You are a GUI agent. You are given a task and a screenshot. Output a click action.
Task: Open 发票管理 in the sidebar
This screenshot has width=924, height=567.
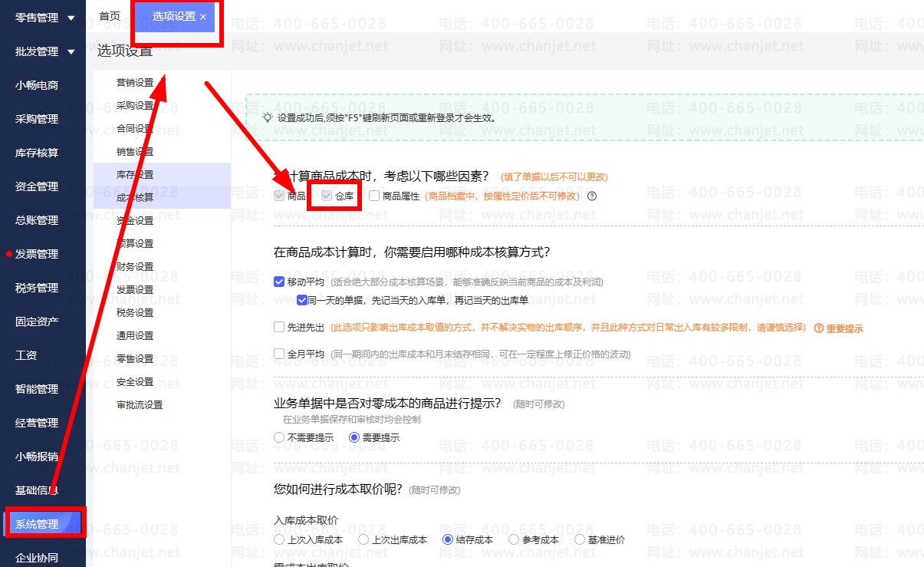[37, 254]
